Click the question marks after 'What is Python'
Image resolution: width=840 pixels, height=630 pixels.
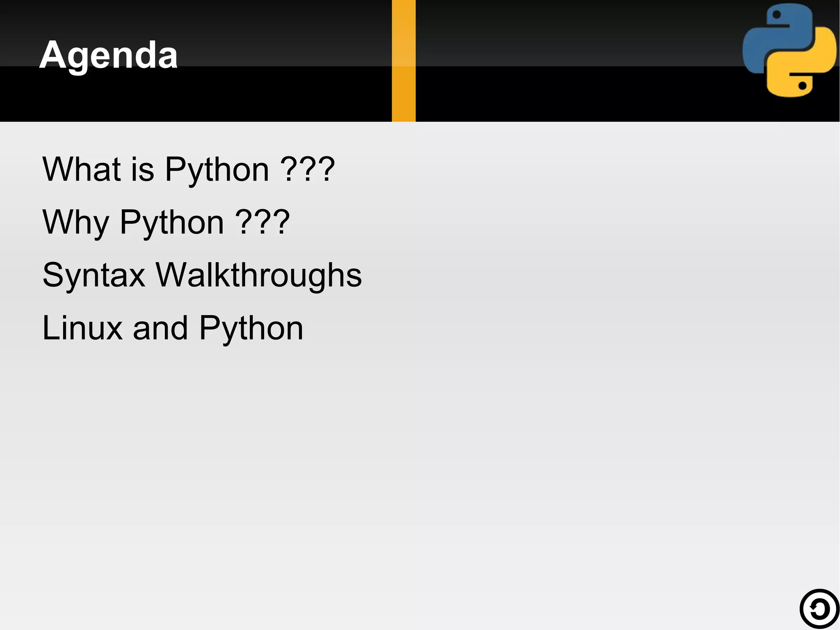pos(308,169)
